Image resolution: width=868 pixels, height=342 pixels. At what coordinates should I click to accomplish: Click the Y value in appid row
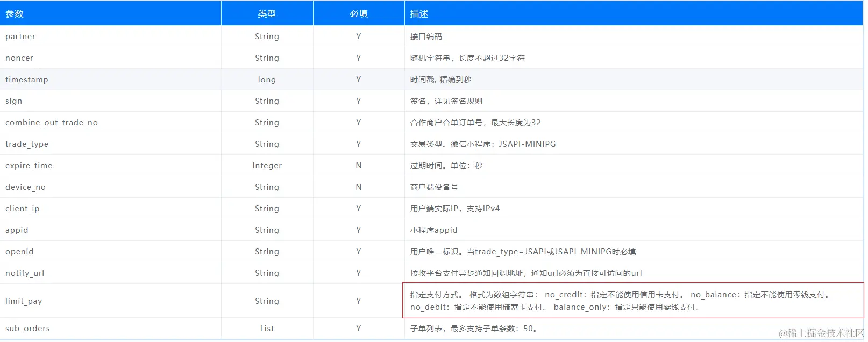(x=359, y=230)
